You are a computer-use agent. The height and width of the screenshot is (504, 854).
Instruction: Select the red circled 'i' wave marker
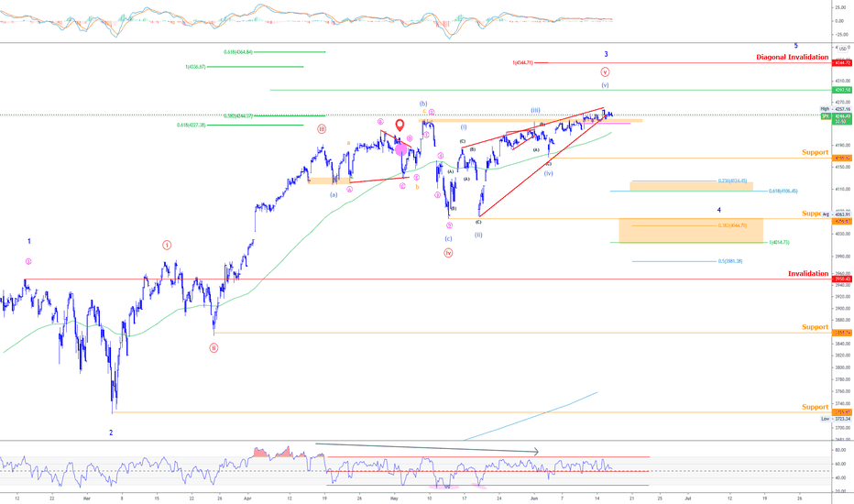(x=167, y=246)
